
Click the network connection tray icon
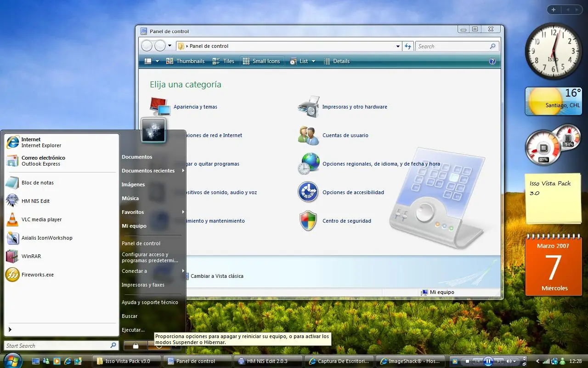[554, 361]
